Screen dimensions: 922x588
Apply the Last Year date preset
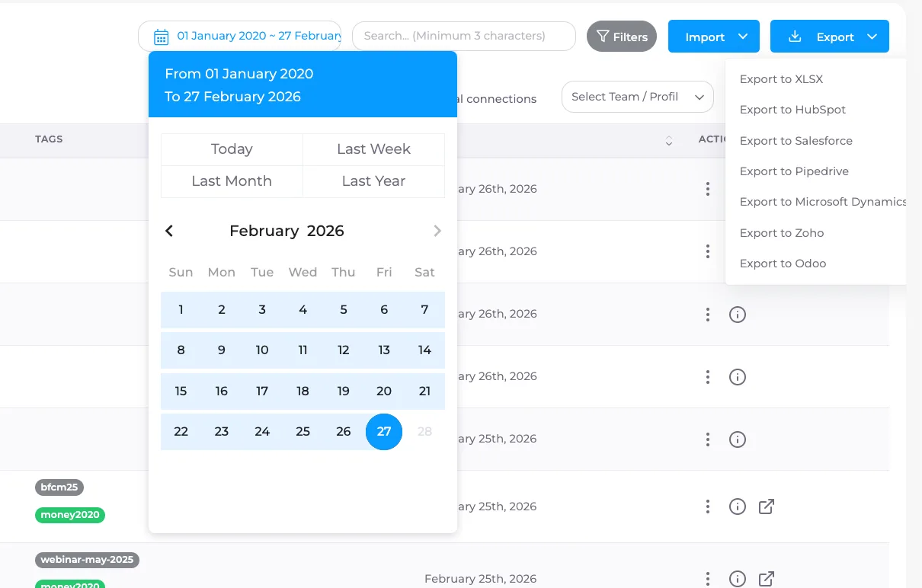pyautogui.click(x=373, y=181)
